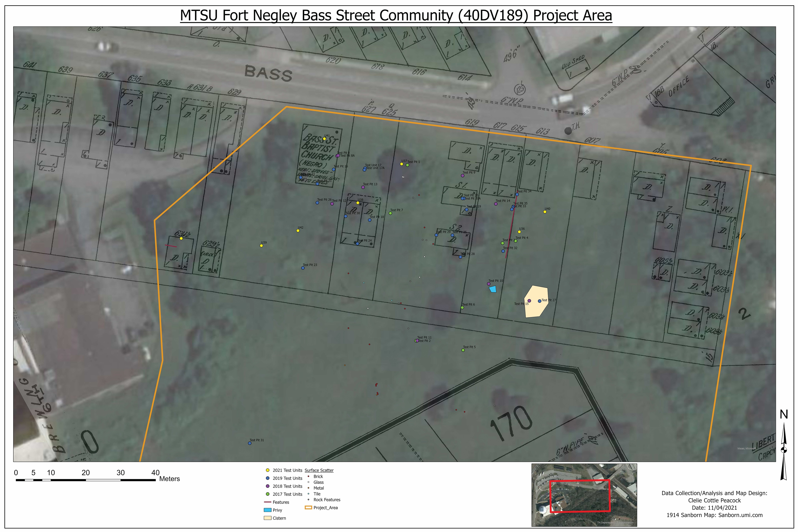Click the Project_Area orange legend swatch
798x532 pixels.
point(308,508)
